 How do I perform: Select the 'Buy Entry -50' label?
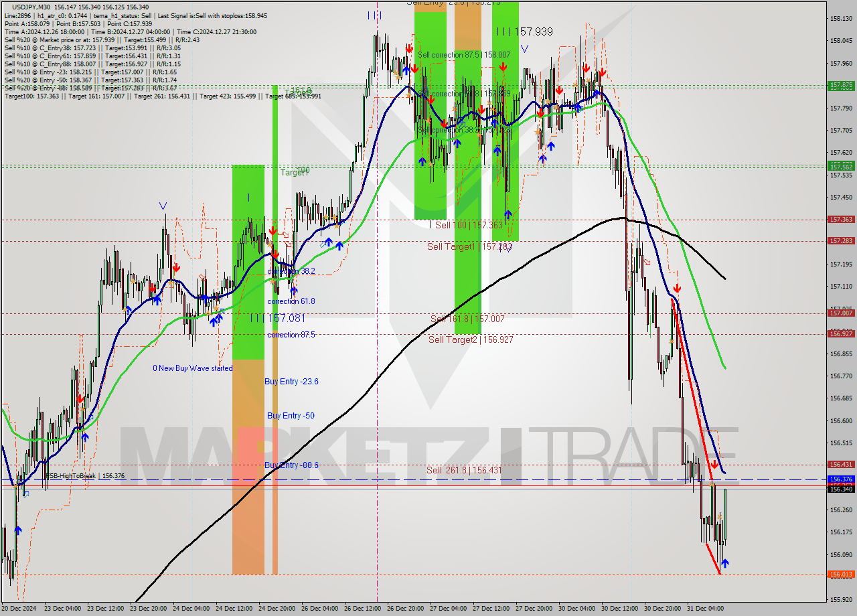pyautogui.click(x=291, y=416)
